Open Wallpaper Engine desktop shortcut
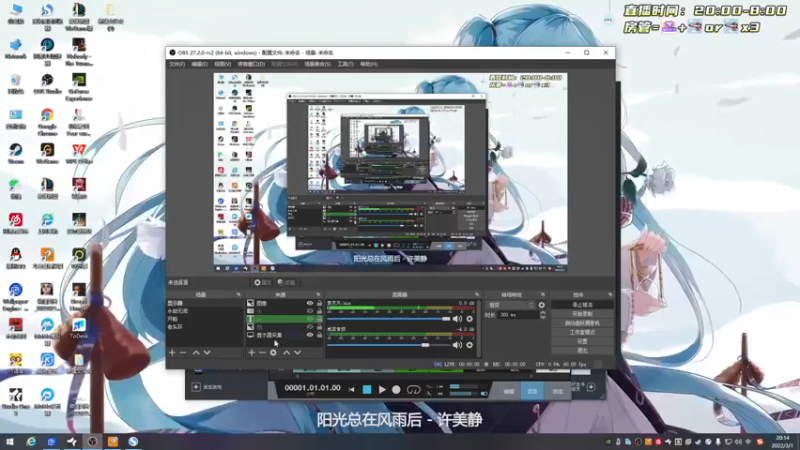Viewport: 800px width, 450px height. pyautogui.click(x=16, y=297)
